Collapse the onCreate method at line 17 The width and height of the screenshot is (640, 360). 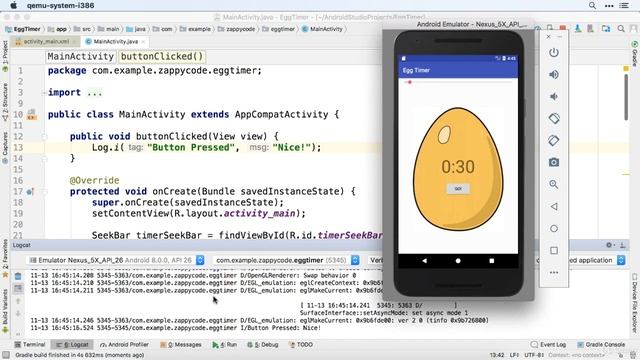point(44,191)
